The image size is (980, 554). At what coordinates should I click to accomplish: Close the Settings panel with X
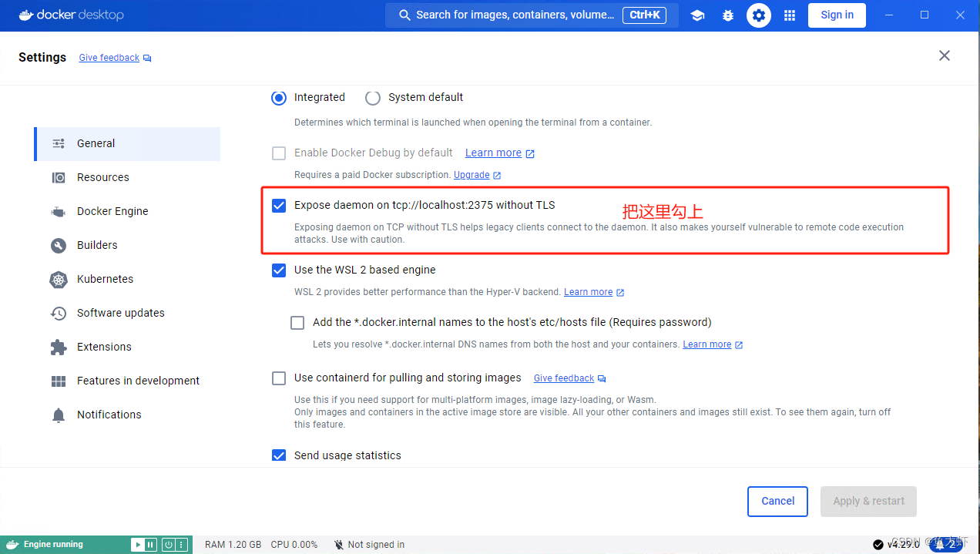[945, 55]
